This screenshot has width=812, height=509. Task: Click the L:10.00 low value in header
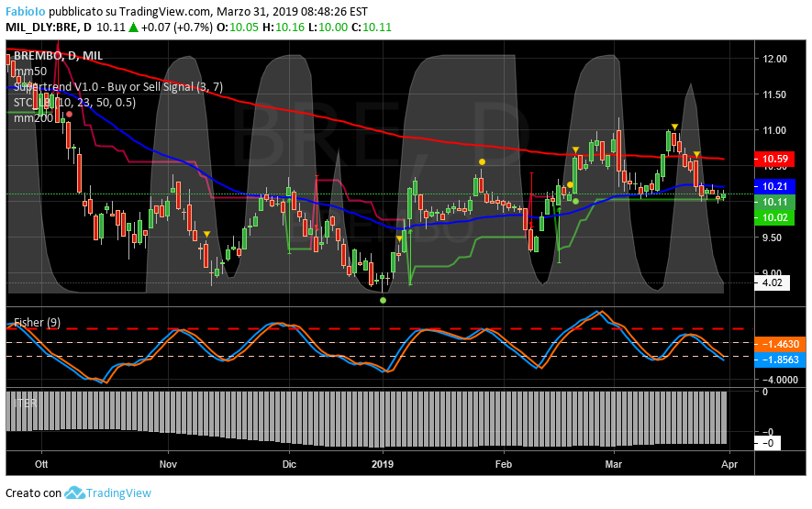[x=328, y=28]
